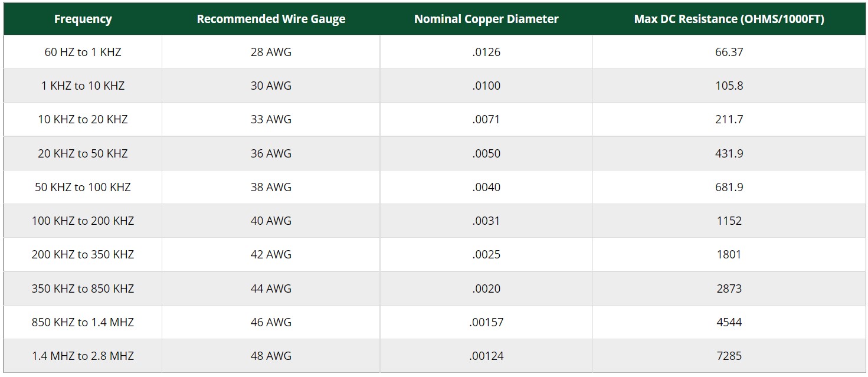Click the Max DC Resistance header
Screen dimensions: 868x377
[729, 19]
